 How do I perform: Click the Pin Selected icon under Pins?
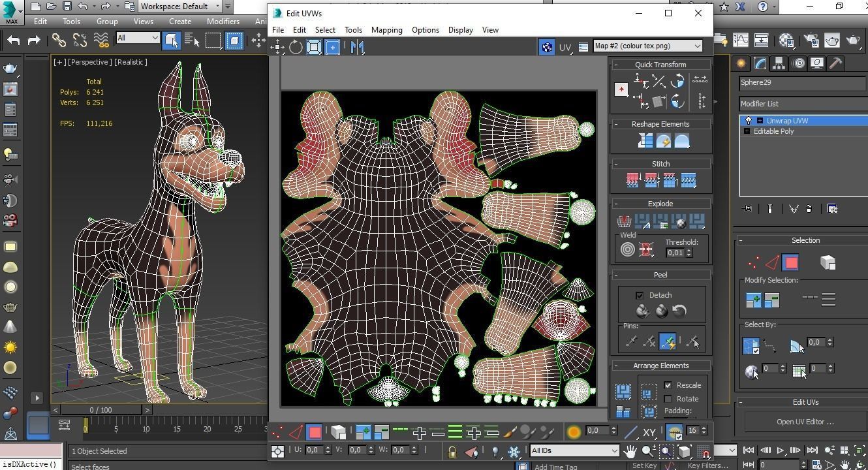(x=631, y=341)
